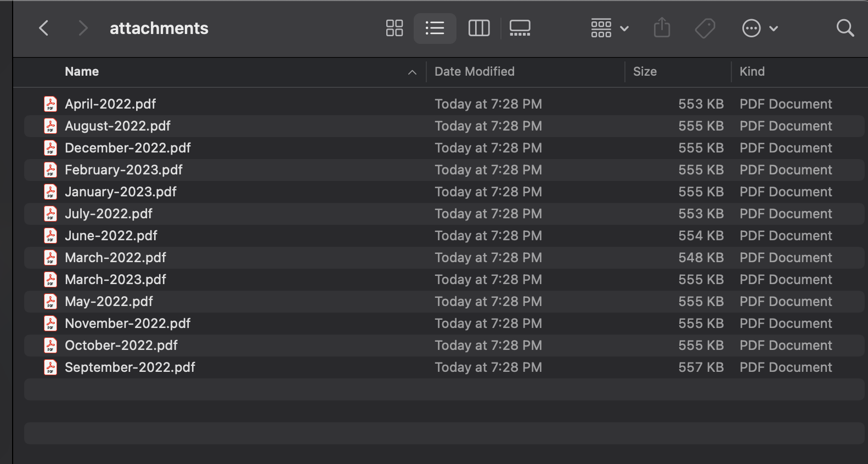Click the 548 KB size of March-2022.pdf
This screenshot has width=868, height=464.
click(701, 258)
